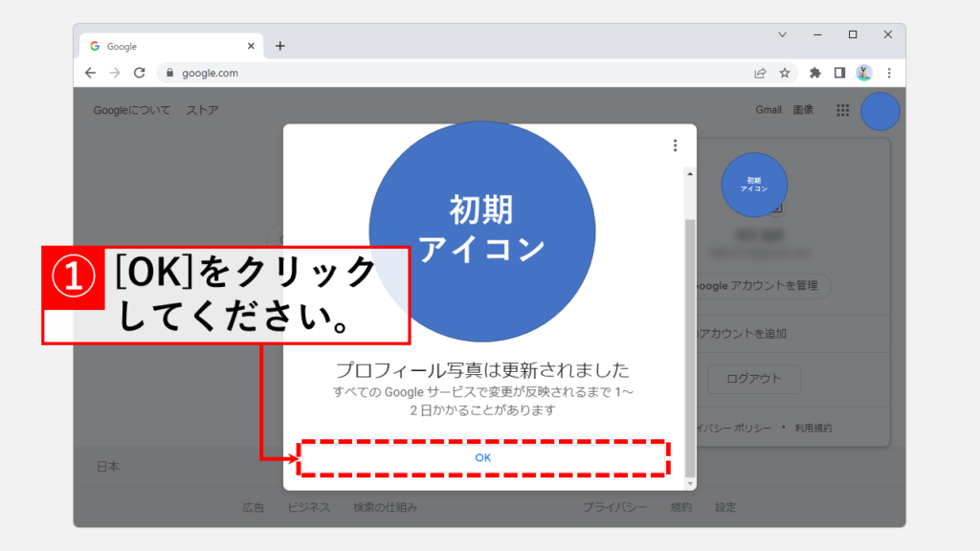Reload the page with refresh icon

point(140,73)
